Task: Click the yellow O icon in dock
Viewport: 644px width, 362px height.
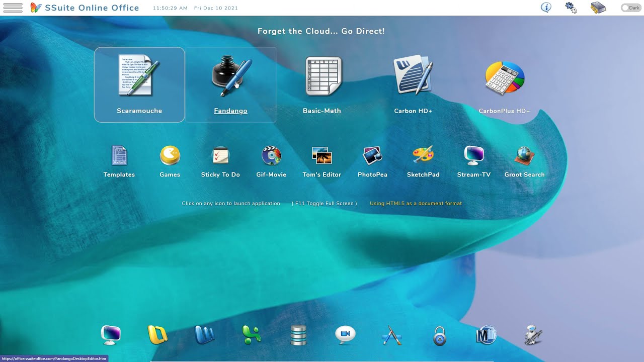Action: [157, 335]
